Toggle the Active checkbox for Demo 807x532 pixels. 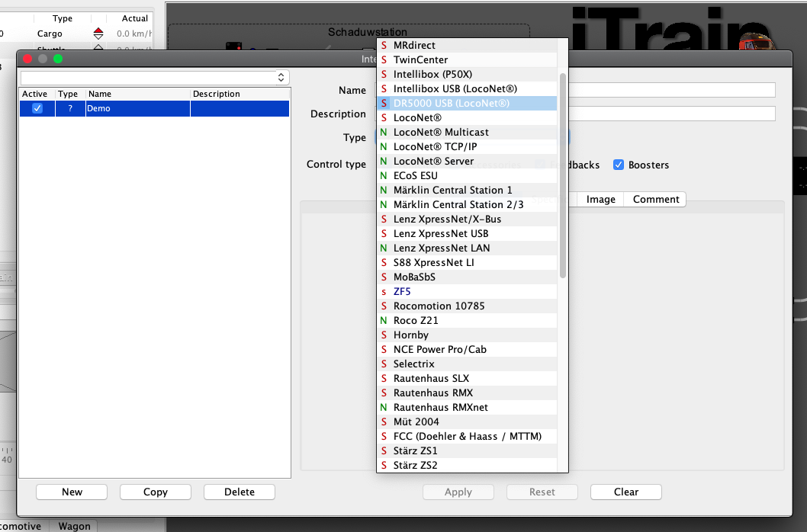pos(37,108)
